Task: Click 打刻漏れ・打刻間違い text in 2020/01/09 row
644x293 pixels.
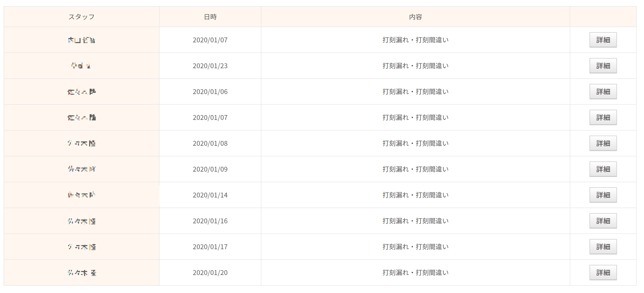Action: coord(415,169)
